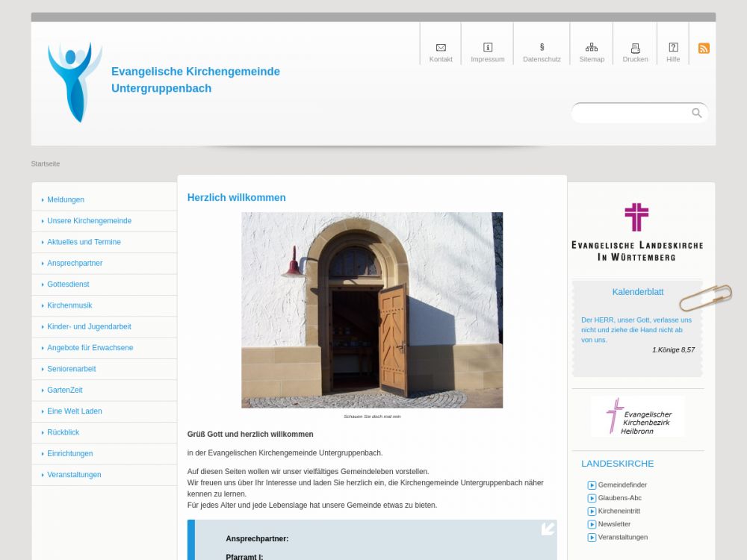Click into the search text field
747x560 pixels.
point(631,113)
